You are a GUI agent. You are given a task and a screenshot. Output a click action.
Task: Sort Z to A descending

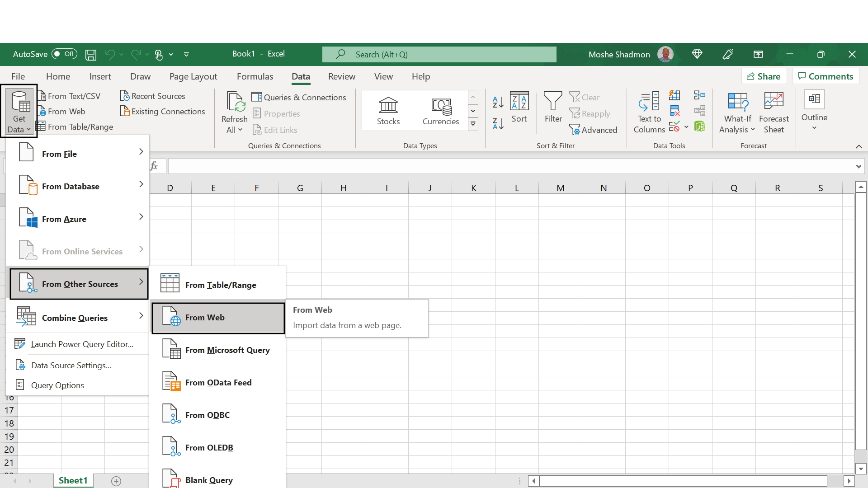(x=498, y=123)
